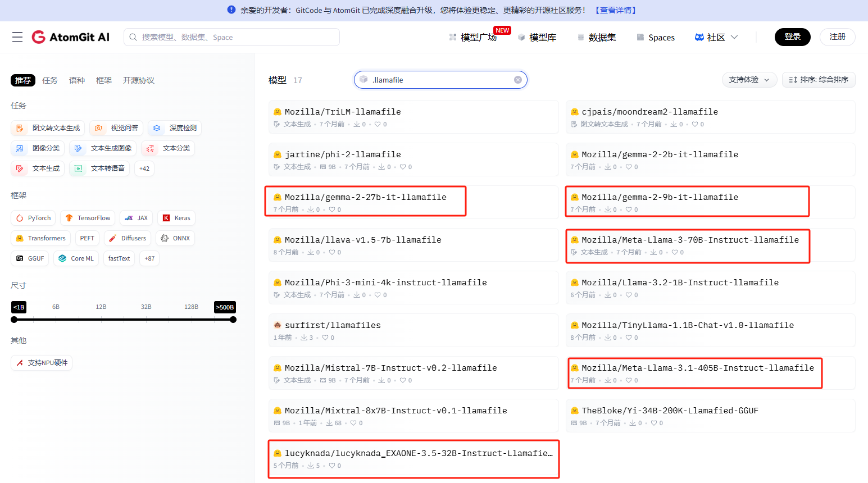The height and width of the screenshot is (483, 868).
Task: Click avatar icon of surfirst/llamafiles
Action: [278, 325]
